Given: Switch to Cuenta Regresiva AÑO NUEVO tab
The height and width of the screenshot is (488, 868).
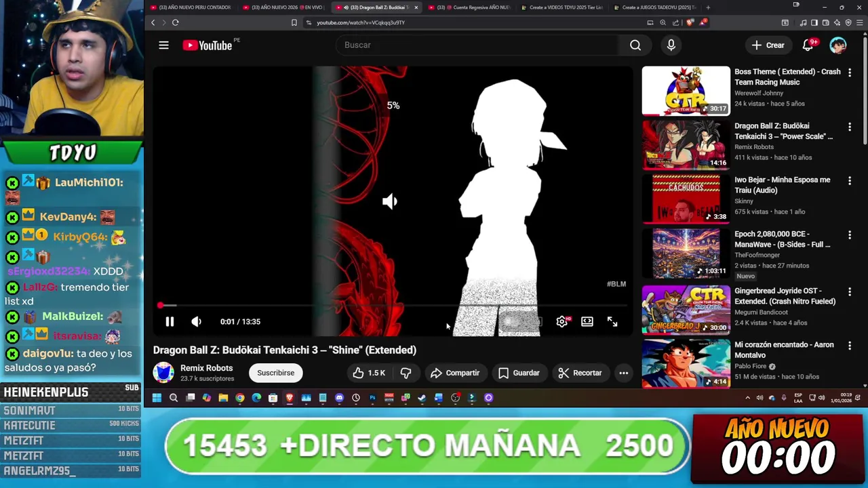Looking at the screenshot, I should coord(469,7).
